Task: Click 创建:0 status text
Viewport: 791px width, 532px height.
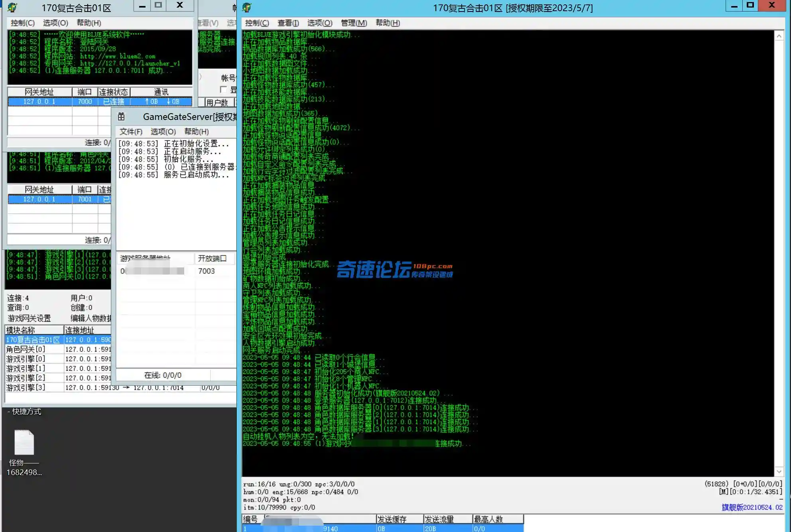Action: click(81, 308)
